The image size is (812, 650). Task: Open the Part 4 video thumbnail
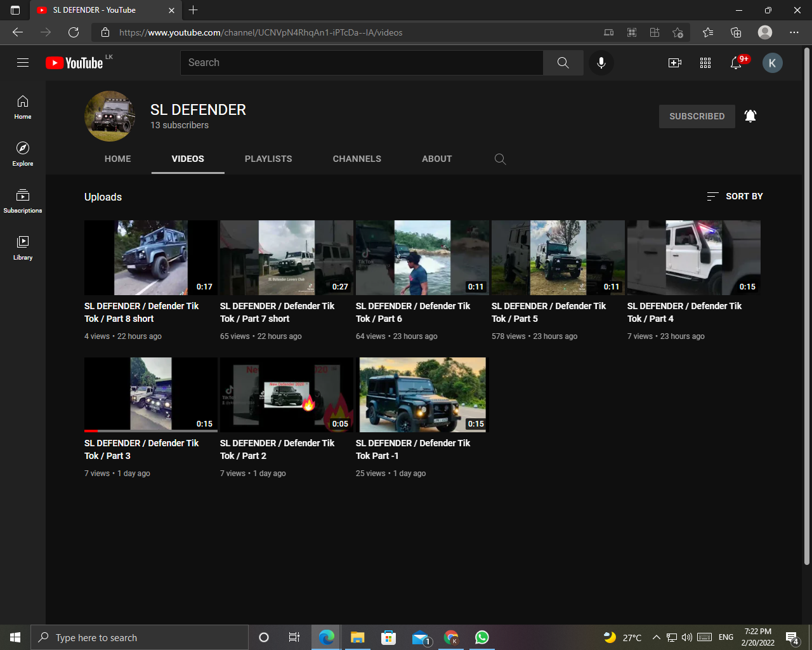click(694, 258)
